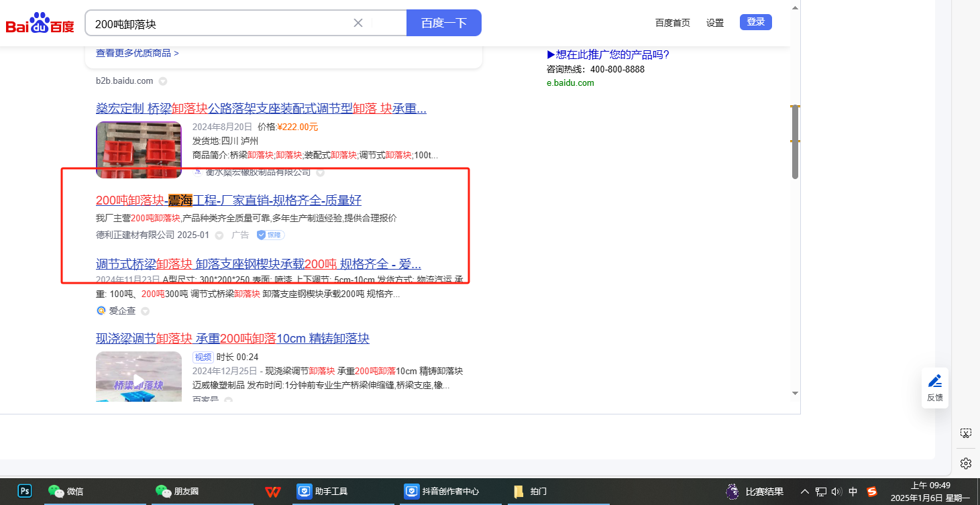Open the 200吨卸落块-震海工程 ad link
980x505 pixels.
click(x=229, y=200)
